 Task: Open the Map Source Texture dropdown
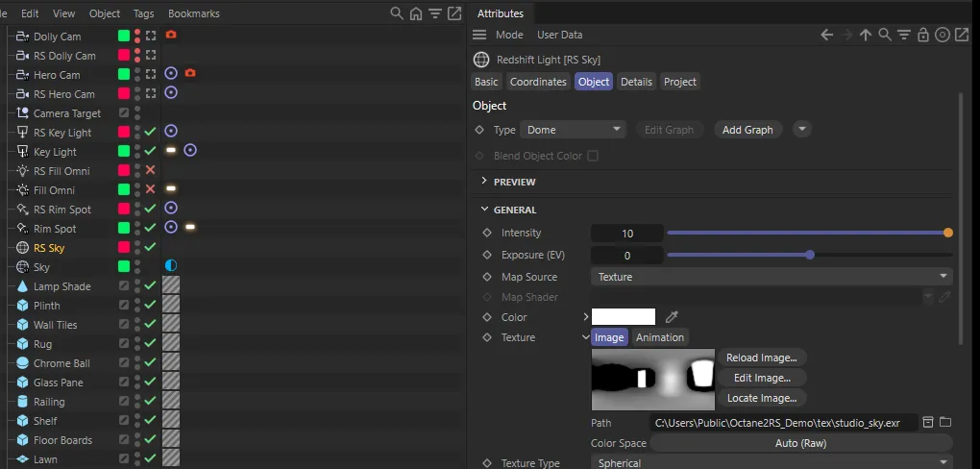click(772, 277)
